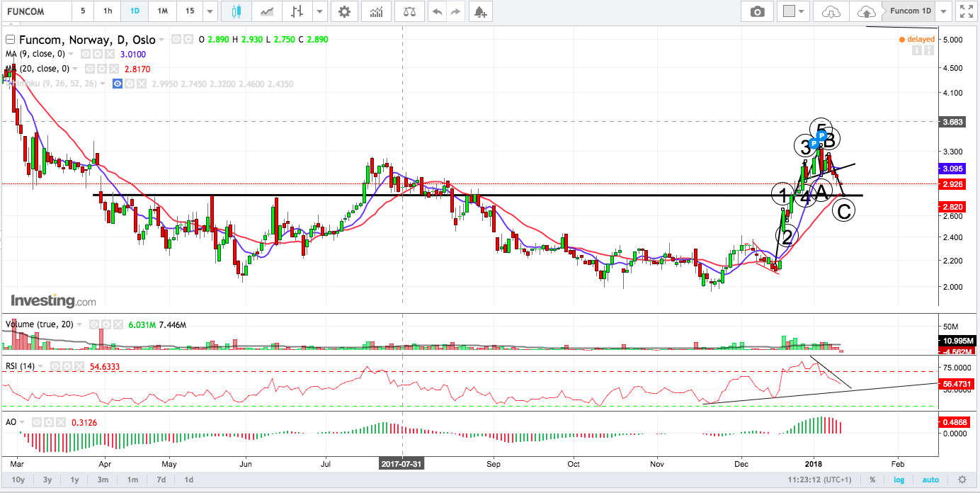
Task: Click the compare symbols scale icon
Action: tap(409, 11)
